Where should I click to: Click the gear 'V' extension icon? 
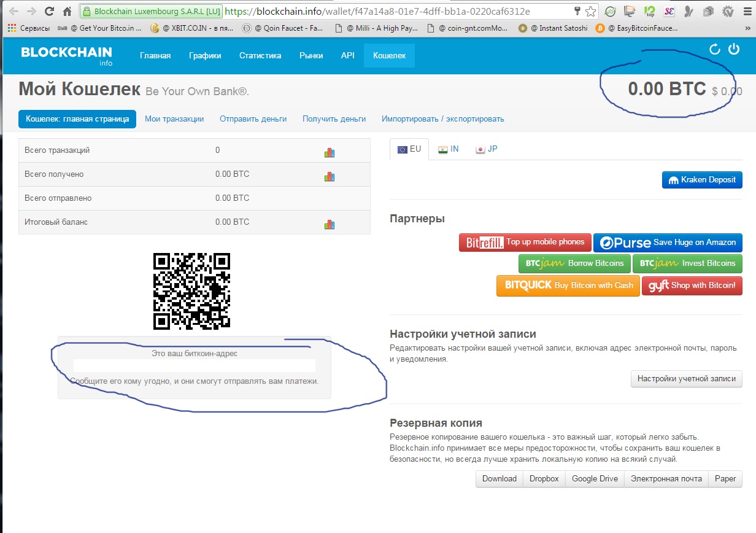728,11
